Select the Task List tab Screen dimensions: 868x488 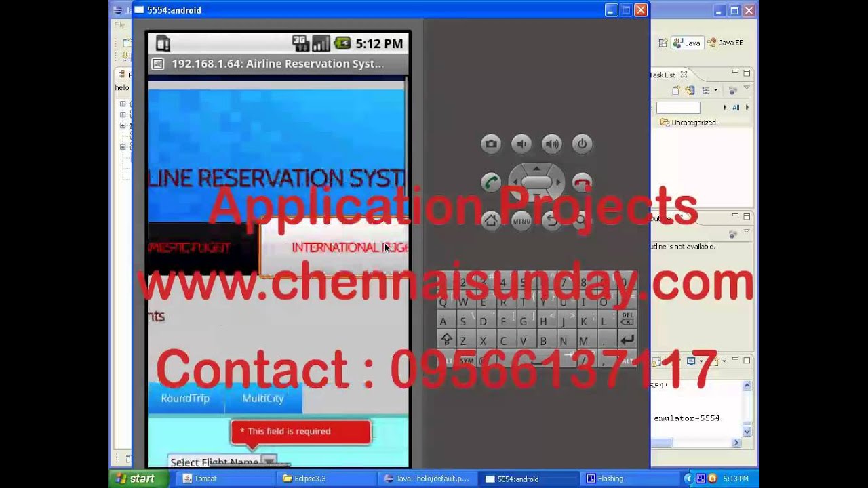[x=664, y=75]
